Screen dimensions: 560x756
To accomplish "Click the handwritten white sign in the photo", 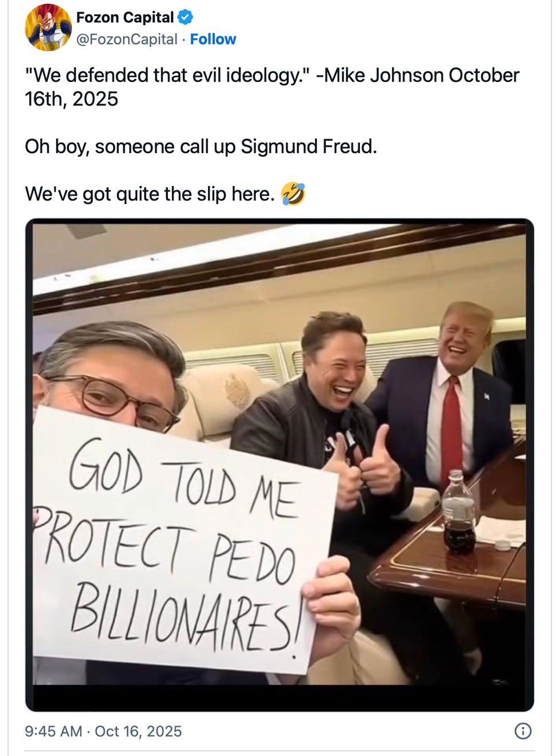I will [171, 543].
